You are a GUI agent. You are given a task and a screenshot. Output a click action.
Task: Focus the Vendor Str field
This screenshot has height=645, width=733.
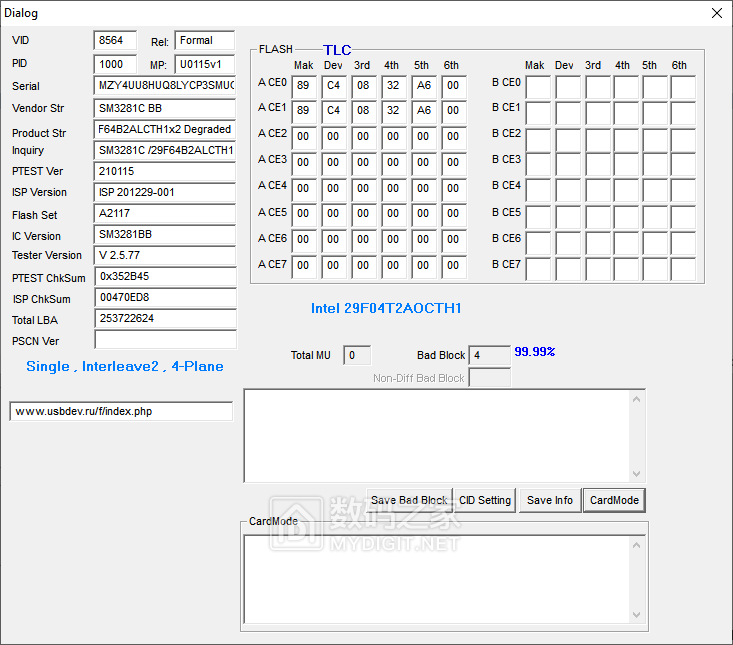pos(165,108)
